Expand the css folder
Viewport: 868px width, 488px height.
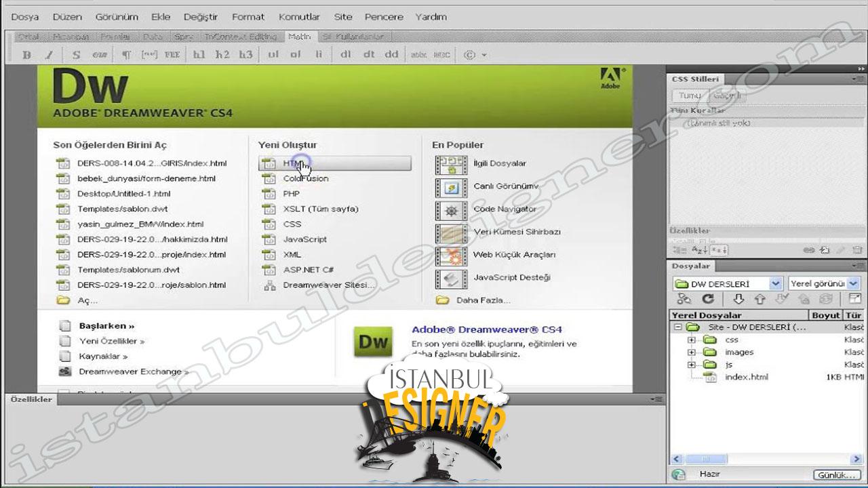coord(692,340)
